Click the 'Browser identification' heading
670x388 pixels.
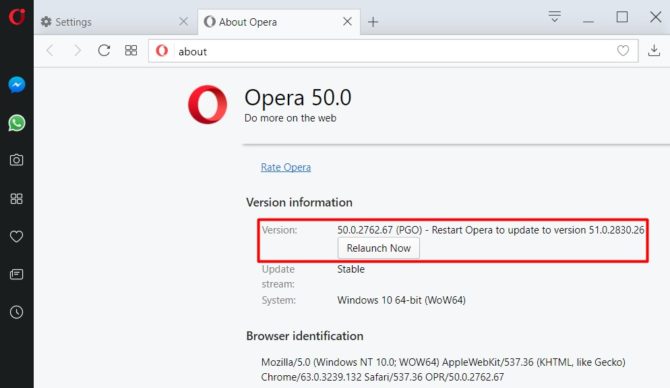click(305, 336)
